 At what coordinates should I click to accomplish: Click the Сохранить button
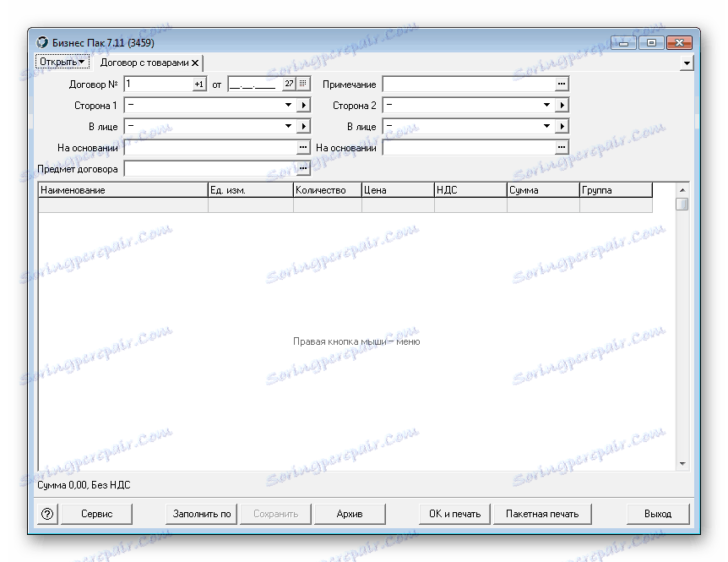click(x=276, y=514)
